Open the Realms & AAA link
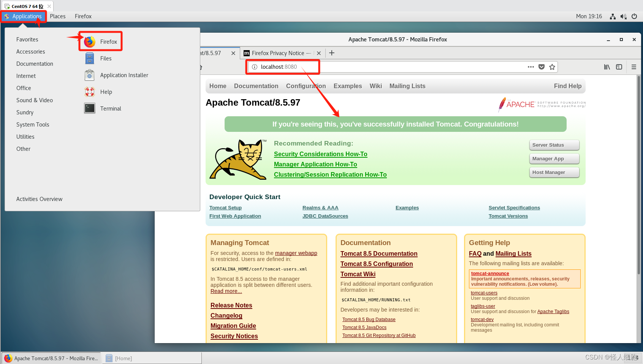 (x=320, y=208)
